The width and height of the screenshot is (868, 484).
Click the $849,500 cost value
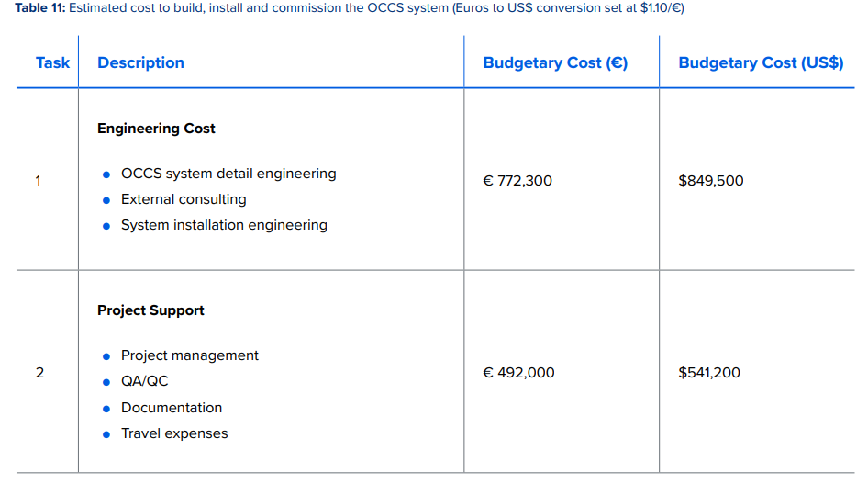(x=710, y=181)
